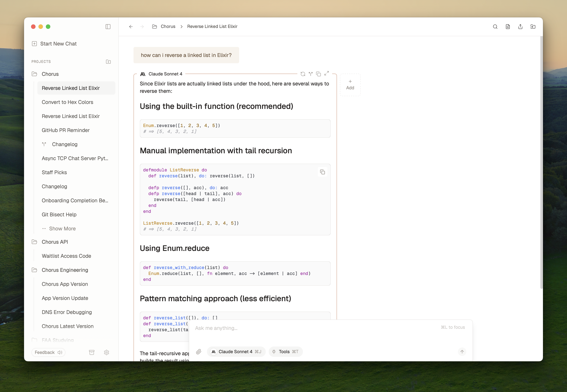
Task: Copy the Claude Sonnet 4 response
Action: point(318,74)
